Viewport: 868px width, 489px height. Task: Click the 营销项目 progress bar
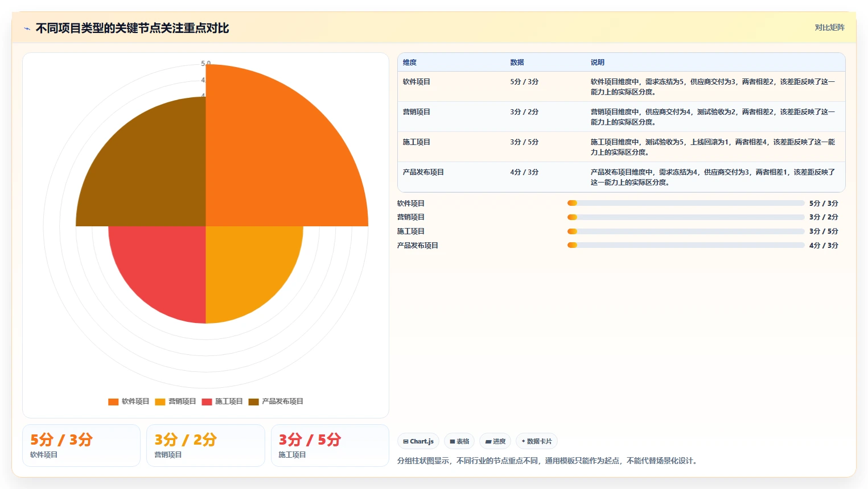[x=686, y=217]
